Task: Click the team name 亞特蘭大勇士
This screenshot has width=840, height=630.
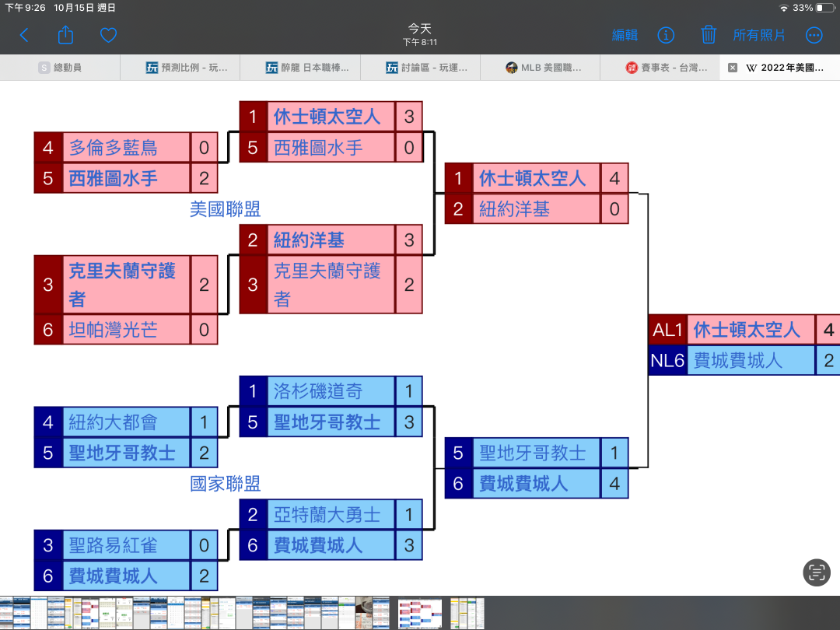Action: [x=327, y=515]
